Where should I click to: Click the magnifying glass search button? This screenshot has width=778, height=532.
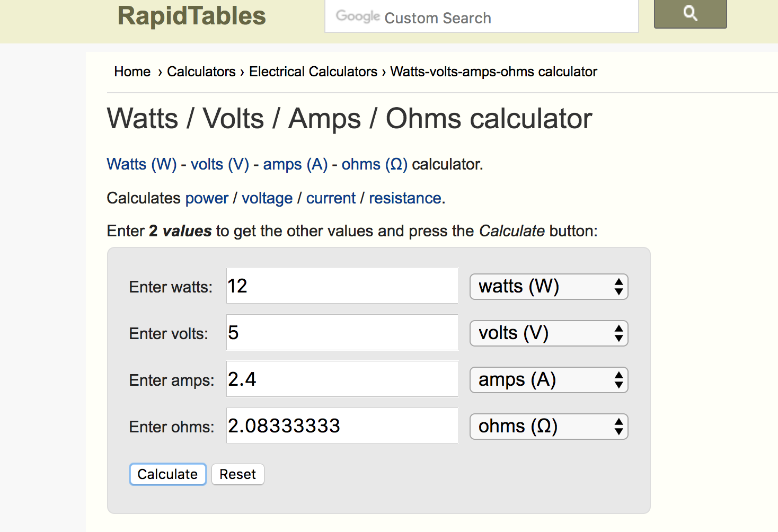(x=690, y=14)
